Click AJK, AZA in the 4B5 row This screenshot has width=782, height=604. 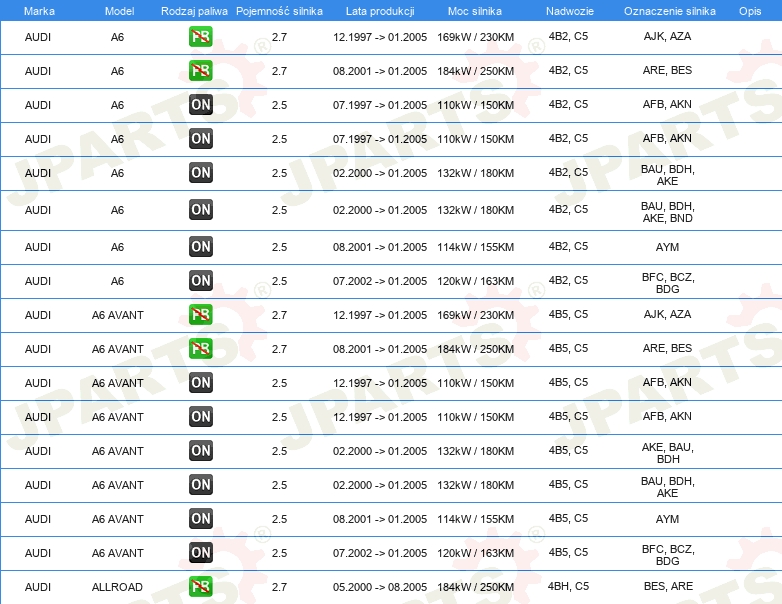[x=667, y=314]
